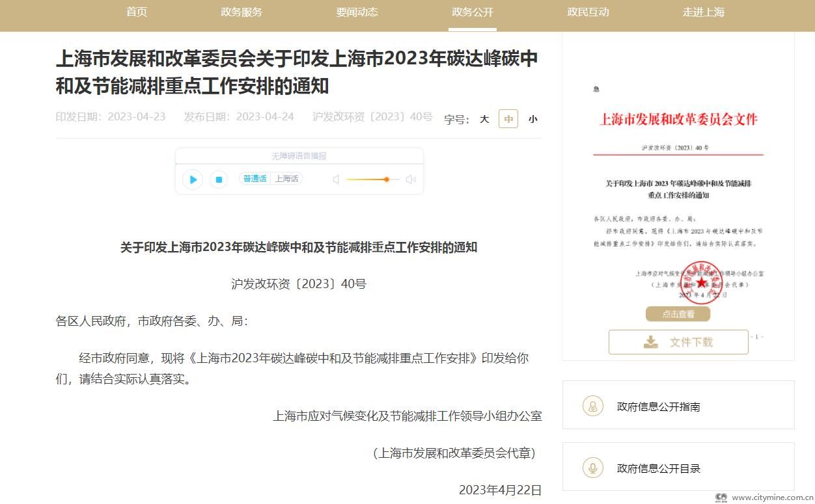Set font size to 大

pyautogui.click(x=484, y=119)
